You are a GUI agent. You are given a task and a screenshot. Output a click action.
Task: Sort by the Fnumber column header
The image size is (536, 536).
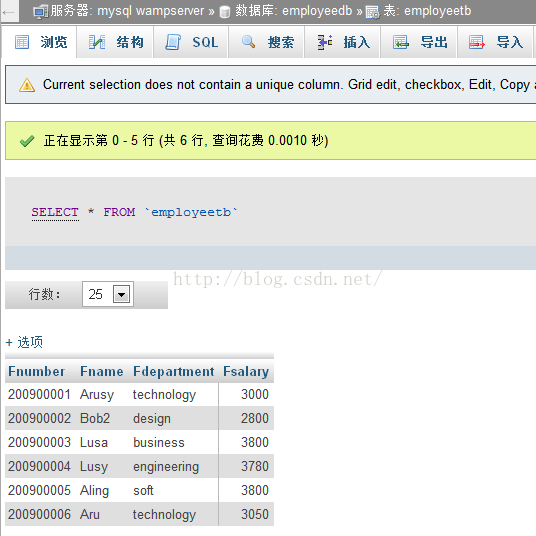point(37,372)
